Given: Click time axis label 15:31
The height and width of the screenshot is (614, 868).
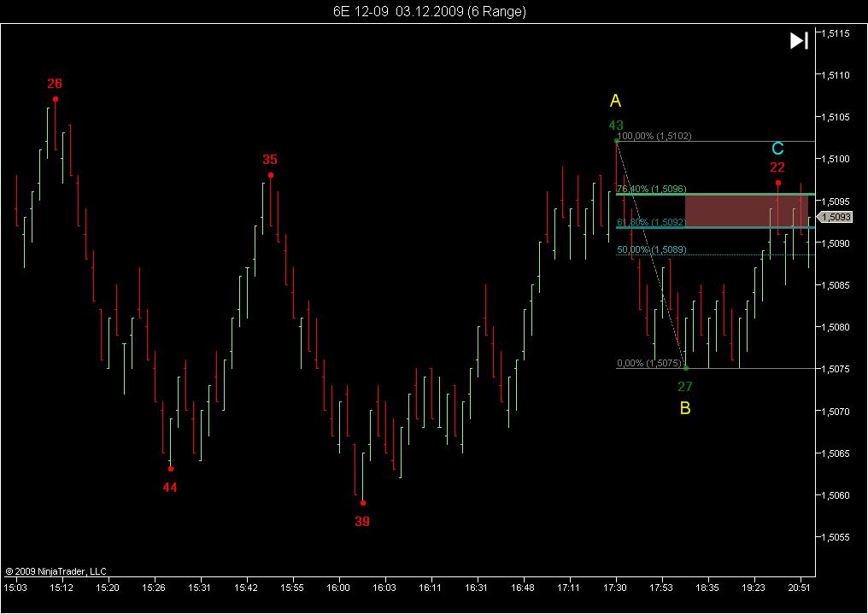Looking at the screenshot, I should coord(199,588).
